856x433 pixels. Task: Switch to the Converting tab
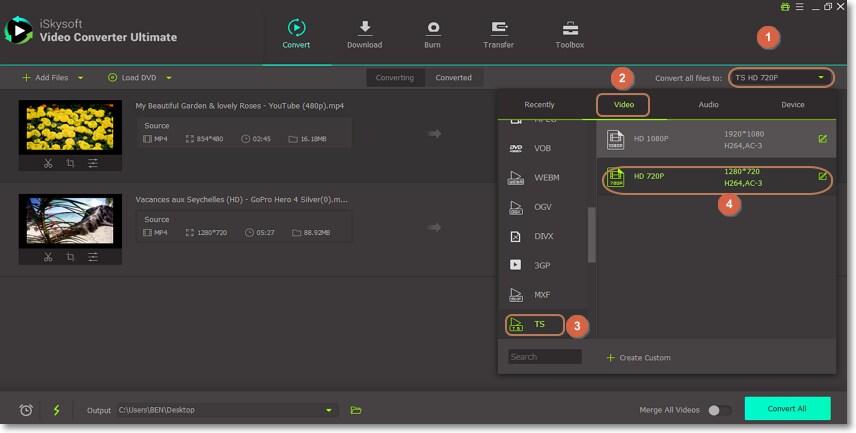coord(395,78)
